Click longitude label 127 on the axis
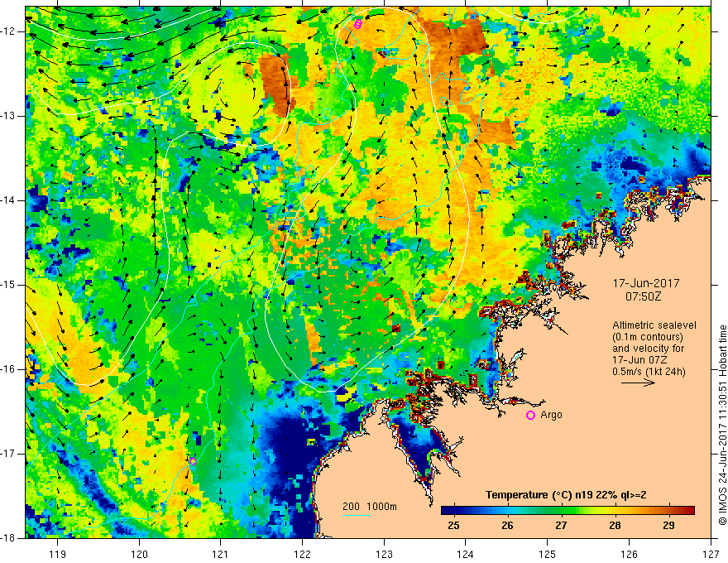The height and width of the screenshot is (563, 728). click(711, 554)
